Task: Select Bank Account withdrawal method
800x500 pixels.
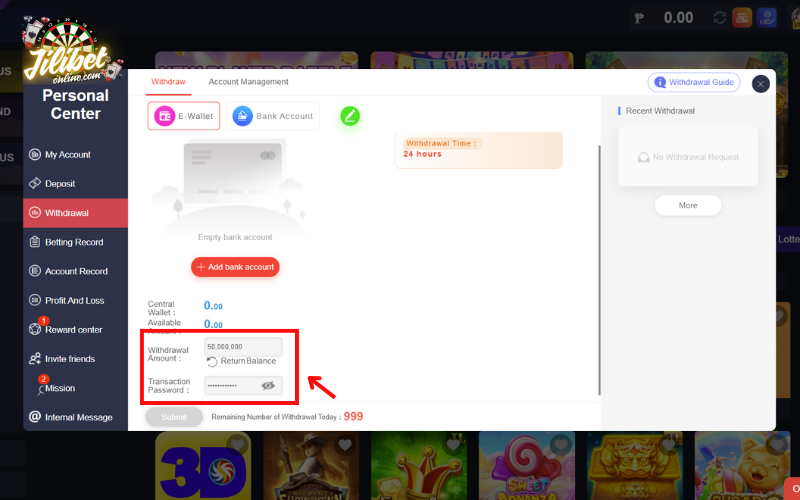Action: (x=273, y=116)
